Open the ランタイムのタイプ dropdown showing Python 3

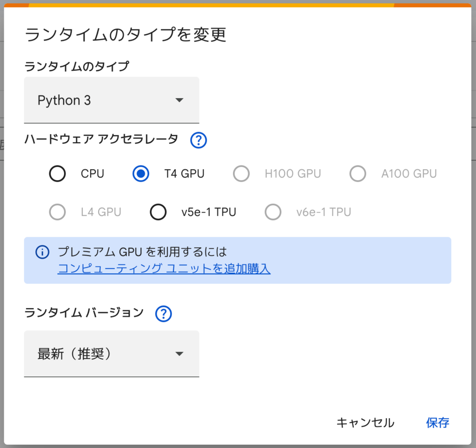tap(112, 100)
